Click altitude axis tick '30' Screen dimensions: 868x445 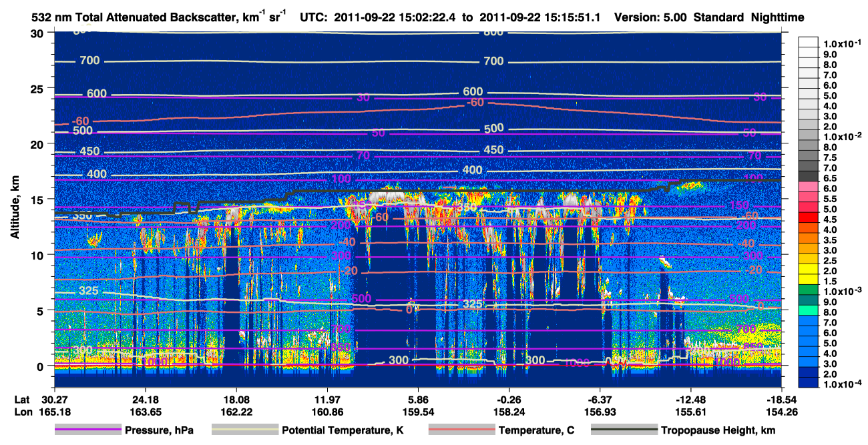(x=38, y=33)
